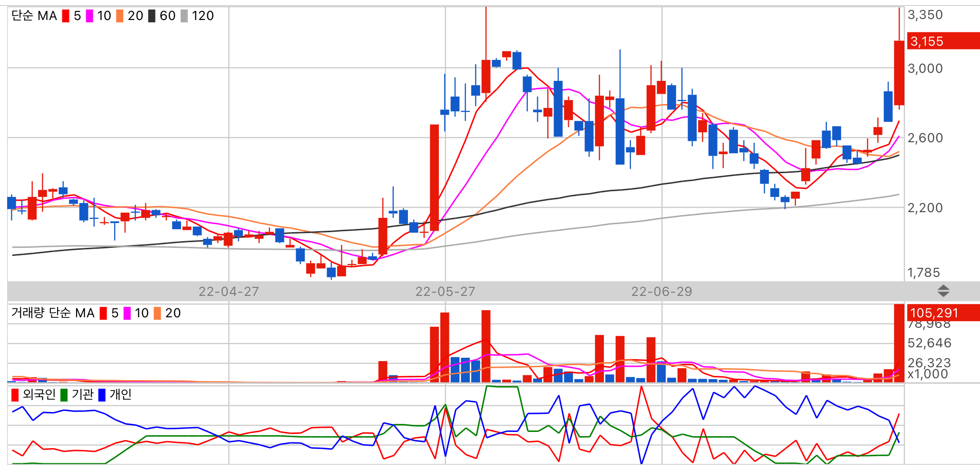980x470 pixels.
Task: Click the orange volume MA 20 swatch
Action: pyautogui.click(x=157, y=313)
